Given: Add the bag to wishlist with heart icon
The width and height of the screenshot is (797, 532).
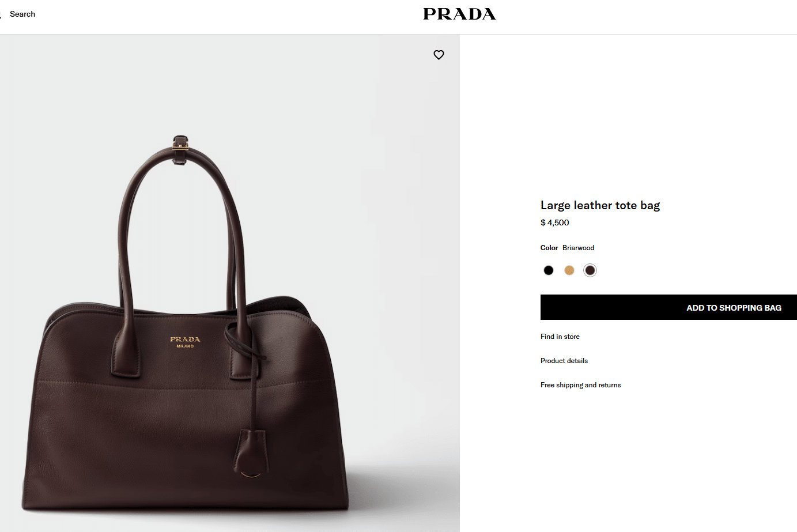Looking at the screenshot, I should 439,55.
